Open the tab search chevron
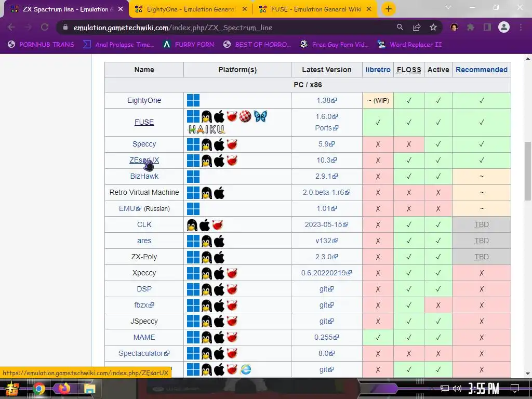The image size is (532, 399). (x=448, y=7)
